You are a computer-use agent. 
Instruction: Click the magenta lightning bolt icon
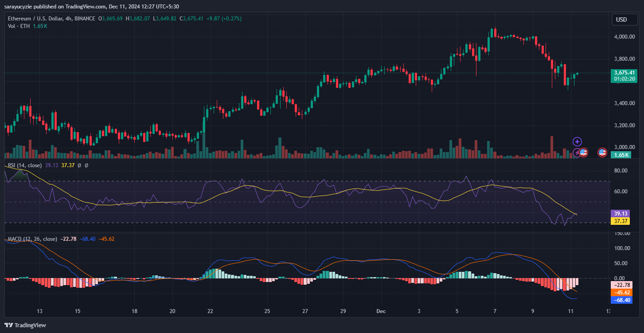click(577, 153)
